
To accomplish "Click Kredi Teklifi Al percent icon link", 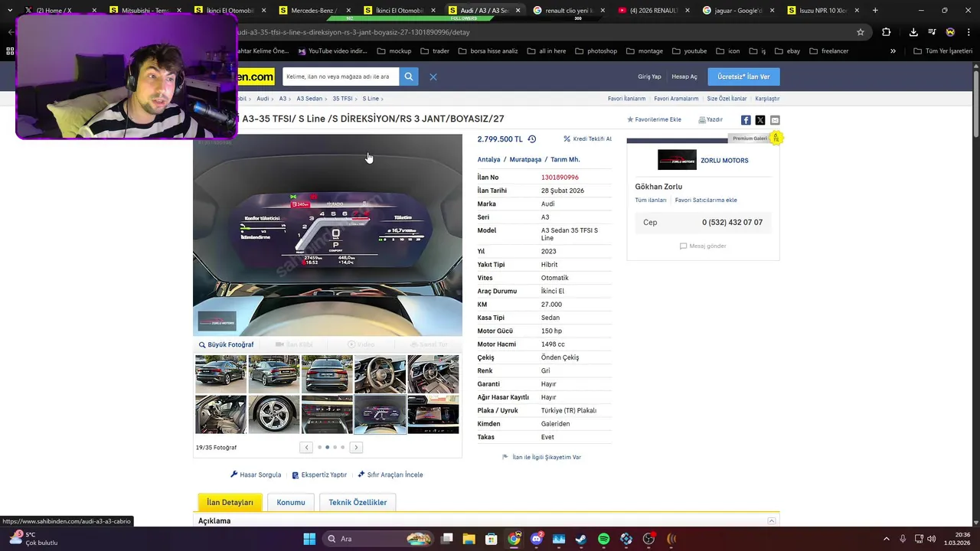I will pyautogui.click(x=588, y=139).
